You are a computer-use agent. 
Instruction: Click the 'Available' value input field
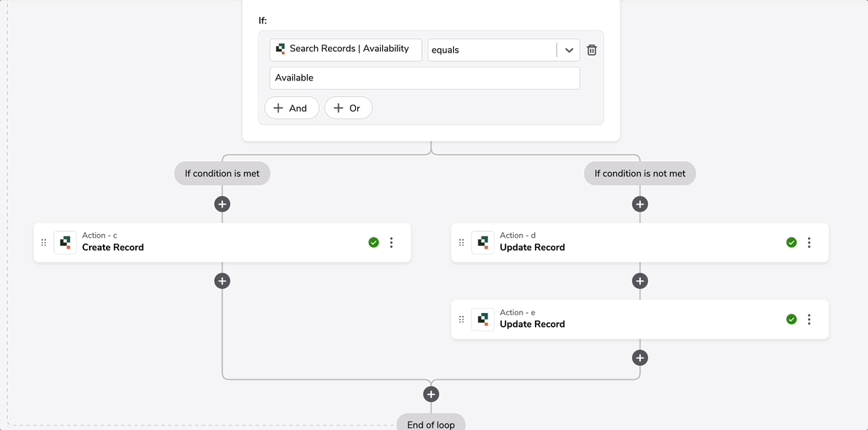425,78
